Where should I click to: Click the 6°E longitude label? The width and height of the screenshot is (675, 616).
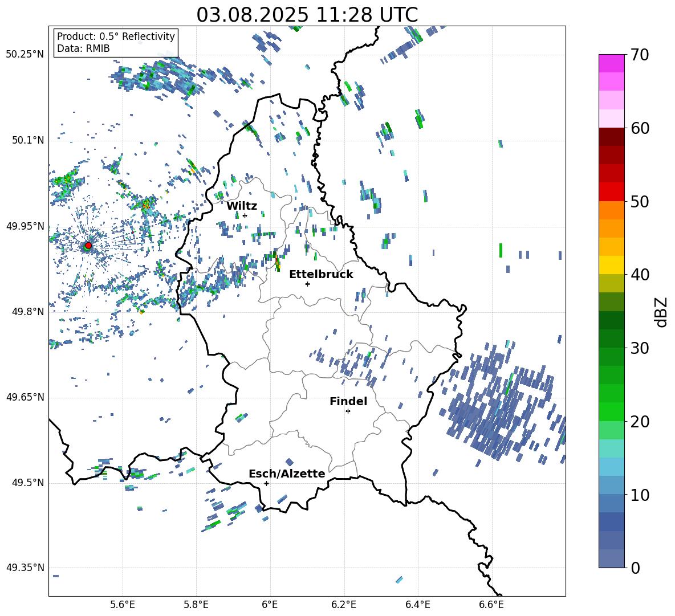[x=270, y=605]
